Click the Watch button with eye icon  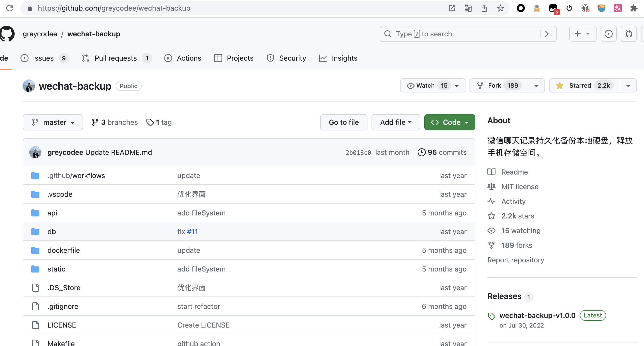tap(426, 86)
